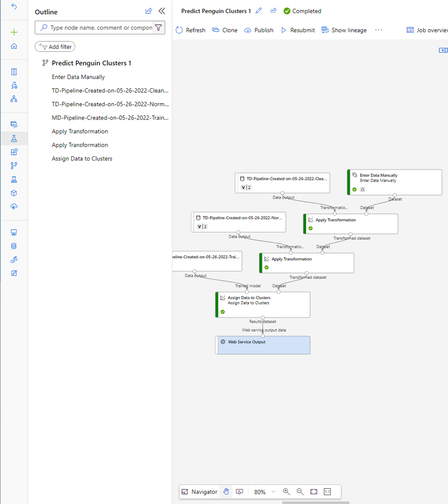Open the Models cube icon
Image resolution: width=448 pixels, height=504 pixels.
[x=14, y=193]
